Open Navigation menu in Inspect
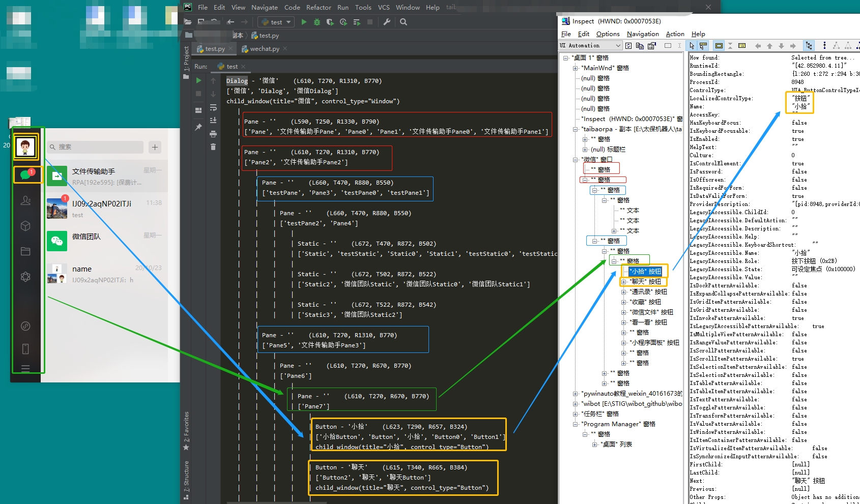Screen dimensions: 860x504 pos(643,34)
